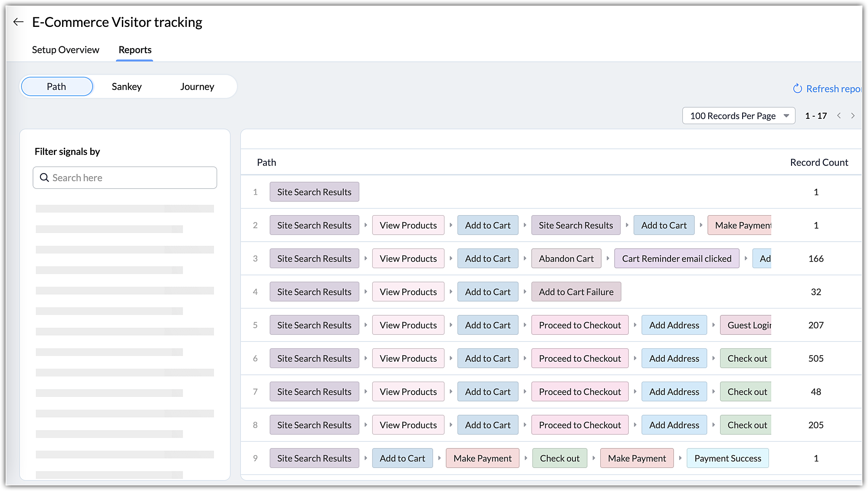This screenshot has width=868, height=491.
Task: Select the Setup Overview tab
Action: (66, 49)
